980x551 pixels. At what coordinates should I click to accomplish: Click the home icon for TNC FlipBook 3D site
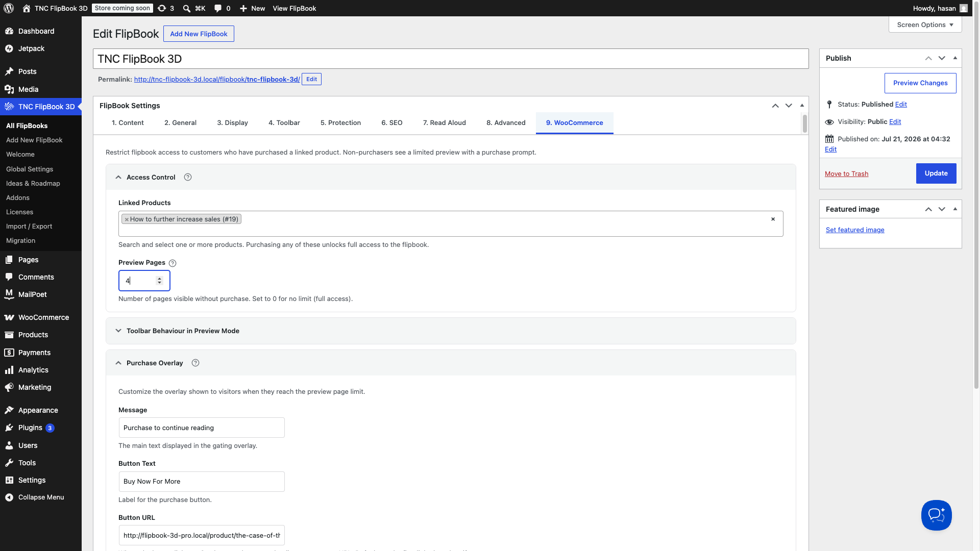27,8
